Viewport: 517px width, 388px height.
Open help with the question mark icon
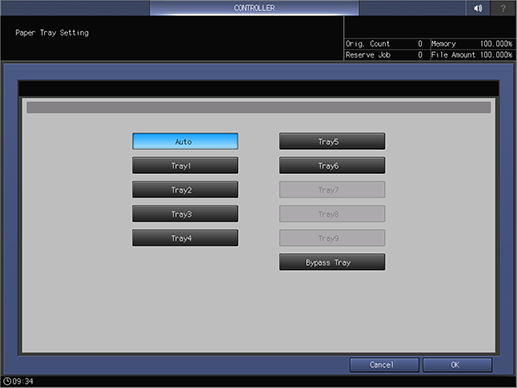pyautogui.click(x=503, y=8)
